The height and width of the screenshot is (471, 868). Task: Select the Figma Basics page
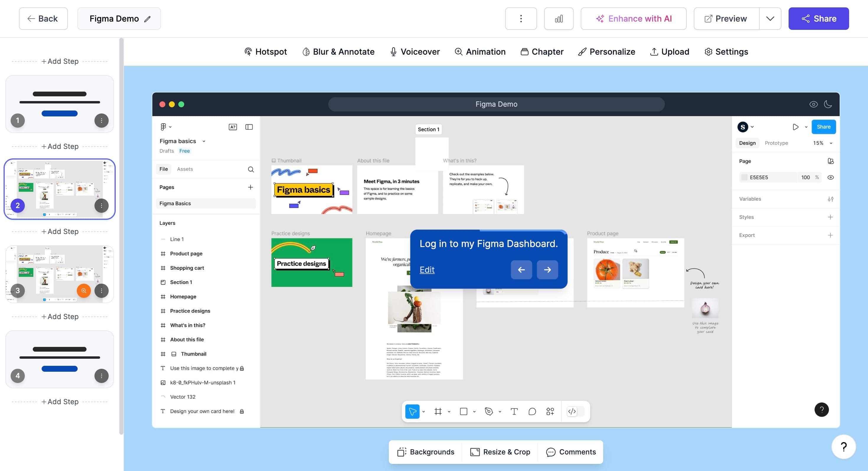(205, 203)
